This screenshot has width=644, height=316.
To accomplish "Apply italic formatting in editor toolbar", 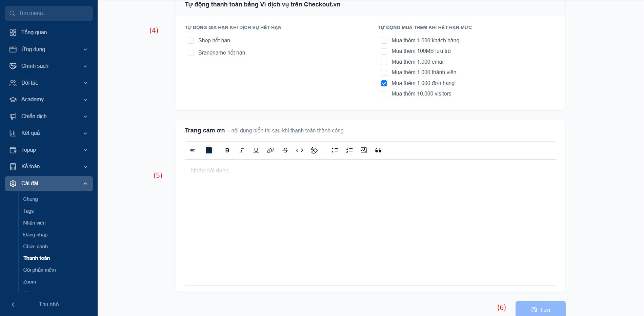I will click(242, 150).
